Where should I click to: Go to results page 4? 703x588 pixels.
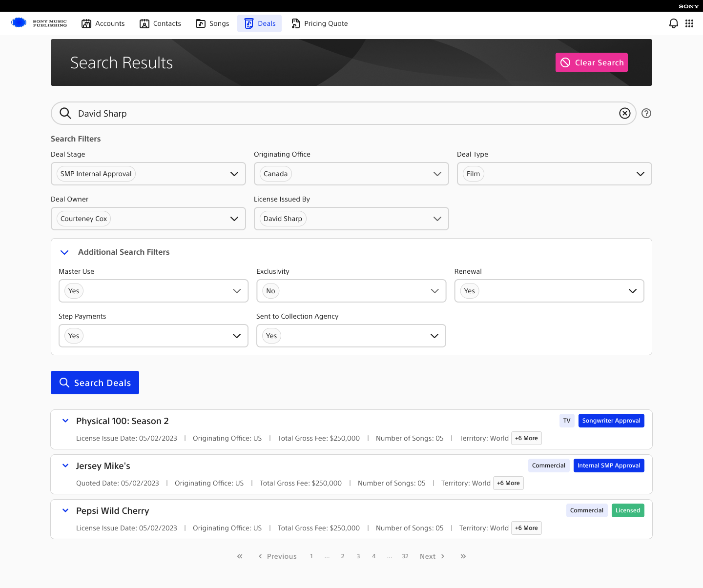coord(374,556)
